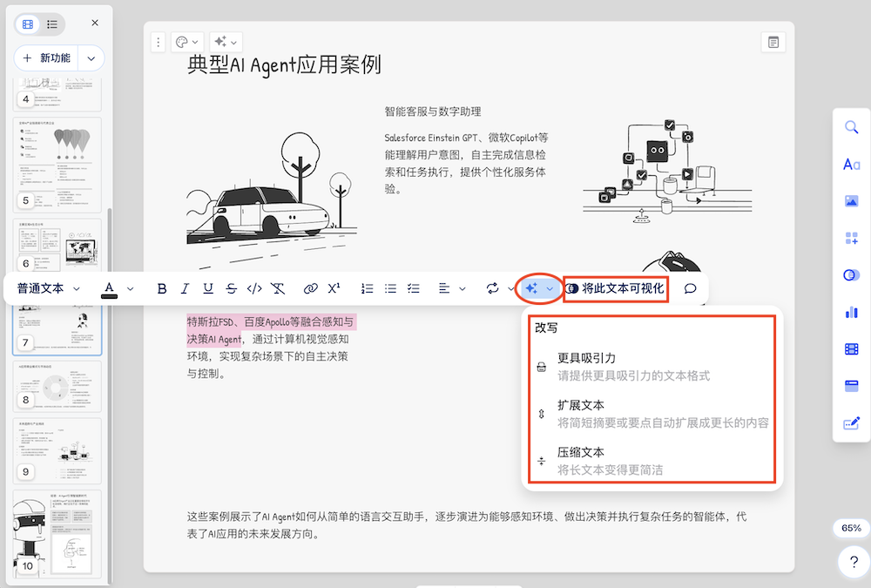Toggle italic formatting
The width and height of the screenshot is (871, 588).
185,287
